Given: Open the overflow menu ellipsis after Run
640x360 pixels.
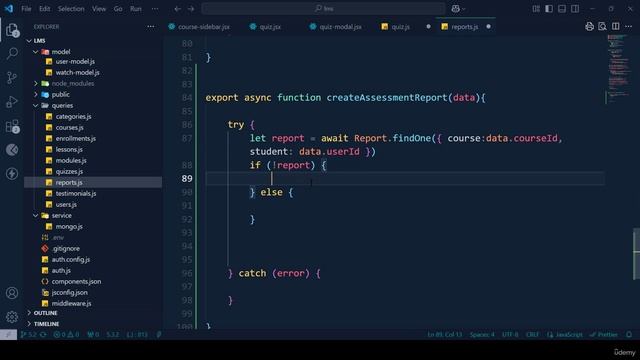Looking at the screenshot, I should (155, 9).
